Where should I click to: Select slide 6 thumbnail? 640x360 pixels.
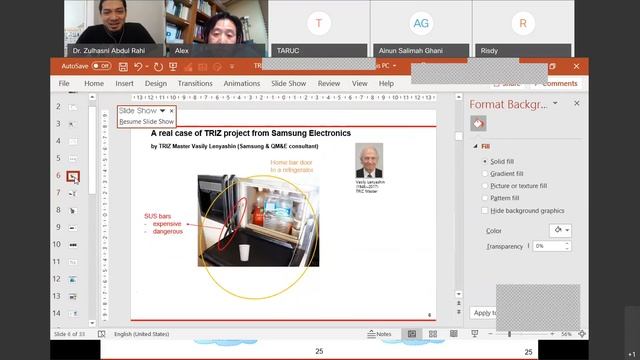[73, 176]
